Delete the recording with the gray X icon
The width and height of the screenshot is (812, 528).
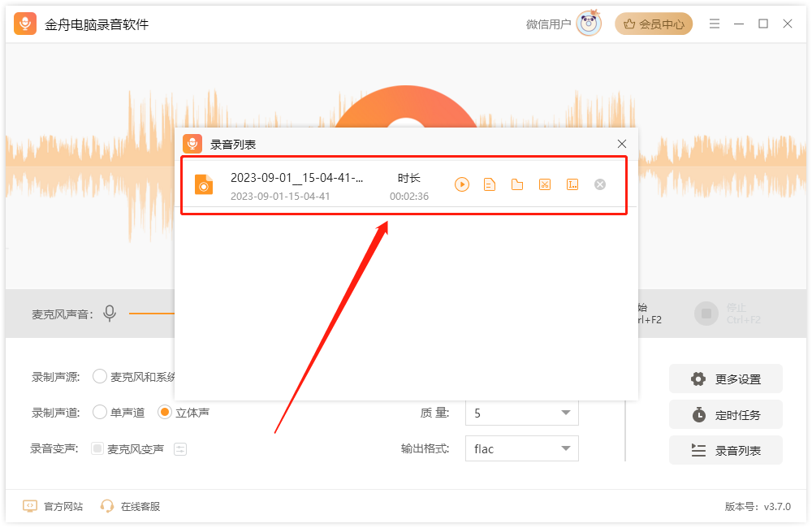click(x=599, y=184)
